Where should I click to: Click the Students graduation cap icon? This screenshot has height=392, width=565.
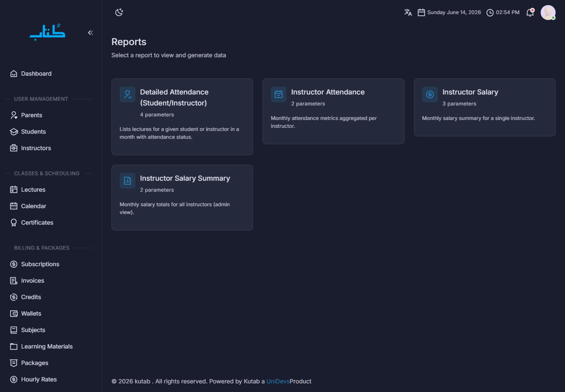pyautogui.click(x=14, y=132)
